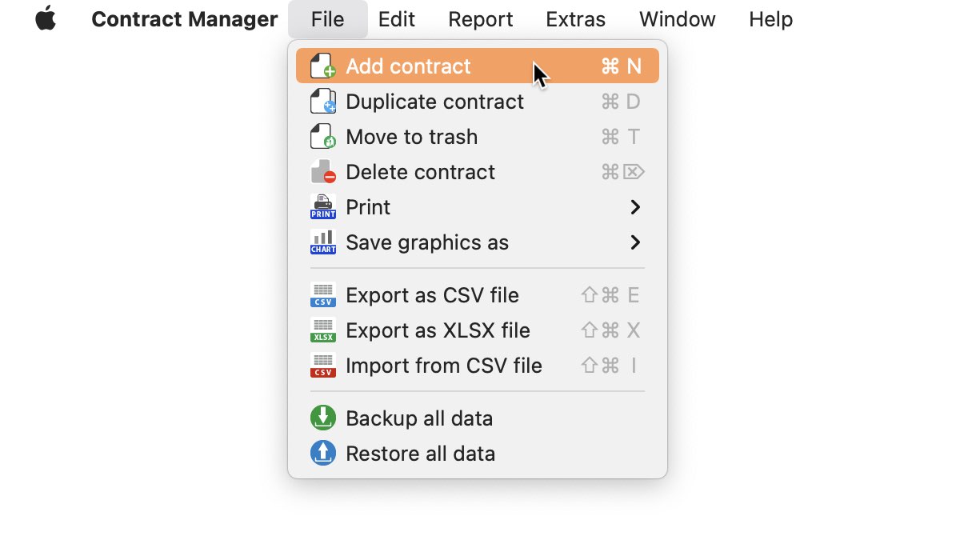Click the Duplicate contract icon

(323, 102)
